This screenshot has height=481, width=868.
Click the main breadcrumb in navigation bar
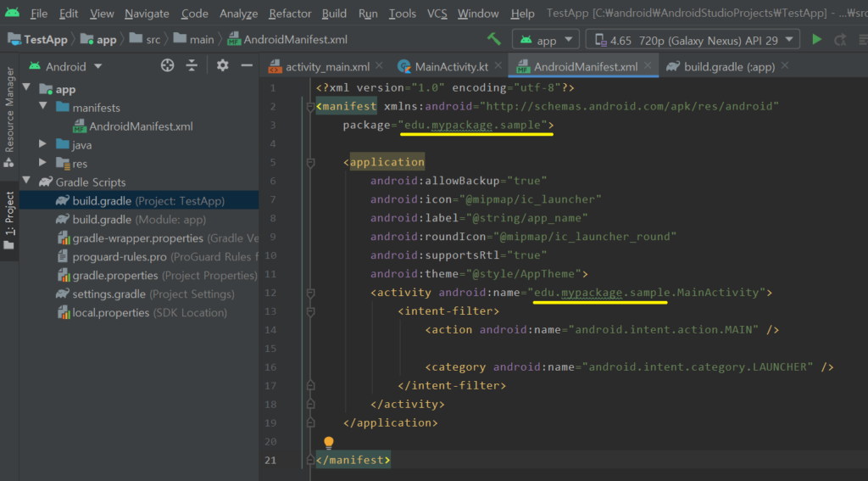click(x=202, y=40)
